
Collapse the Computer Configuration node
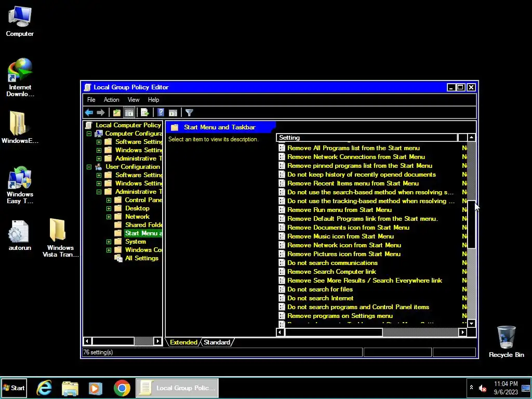(x=89, y=134)
